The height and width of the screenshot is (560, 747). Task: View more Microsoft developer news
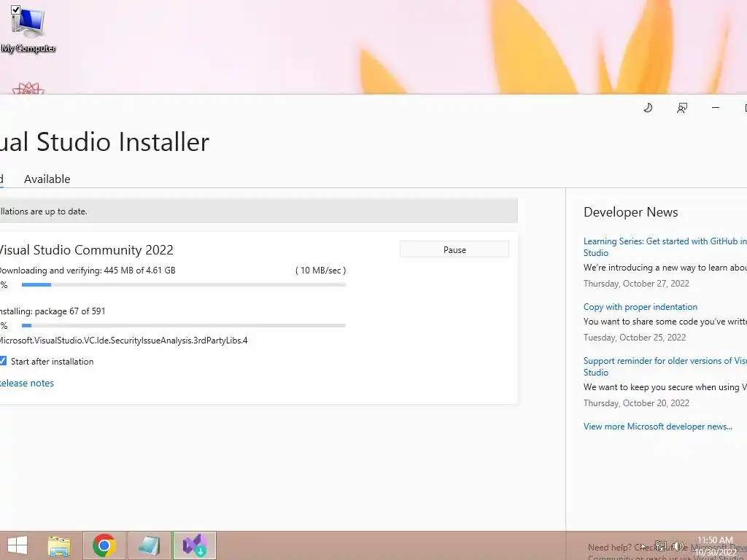pos(658,427)
